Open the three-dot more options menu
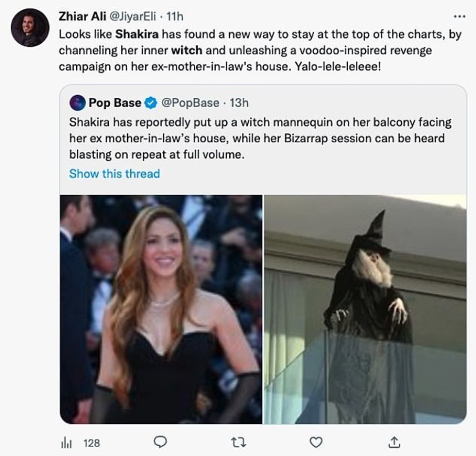Screen dimensions: 476x456 (459, 16)
